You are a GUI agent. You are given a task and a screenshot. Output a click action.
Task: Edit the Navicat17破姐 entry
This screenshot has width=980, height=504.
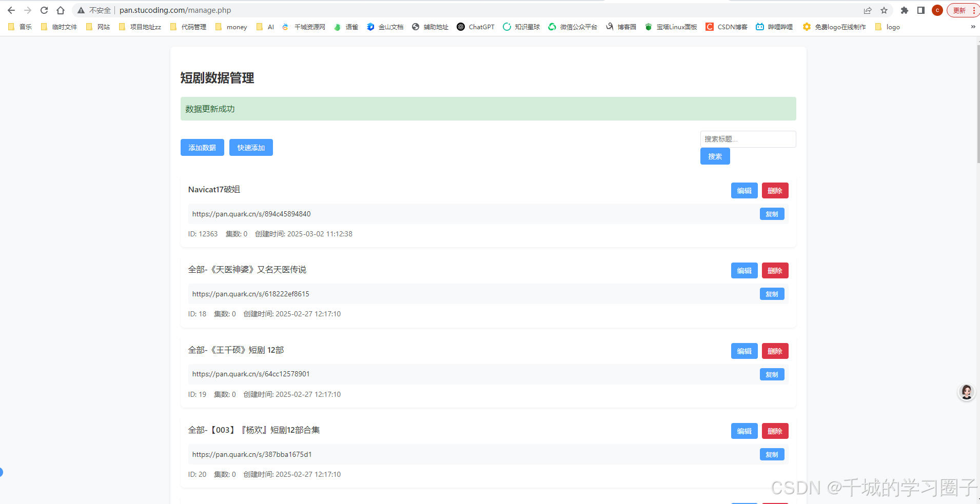pyautogui.click(x=744, y=191)
